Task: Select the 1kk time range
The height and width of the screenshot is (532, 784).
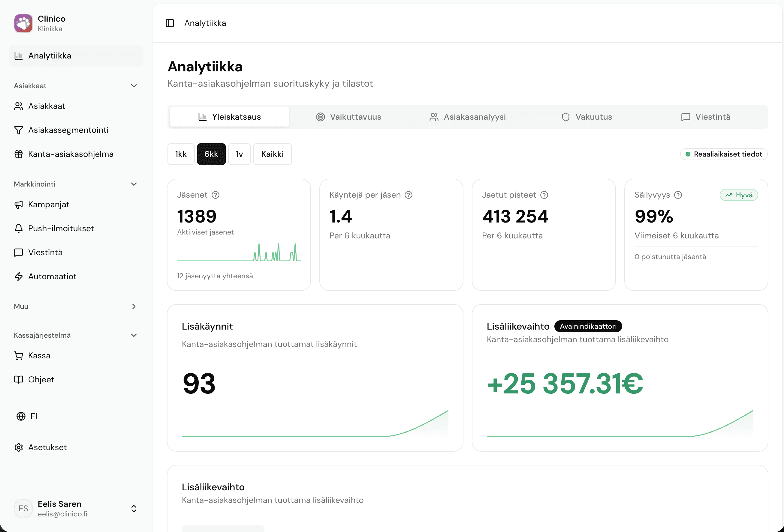Action: coord(181,154)
